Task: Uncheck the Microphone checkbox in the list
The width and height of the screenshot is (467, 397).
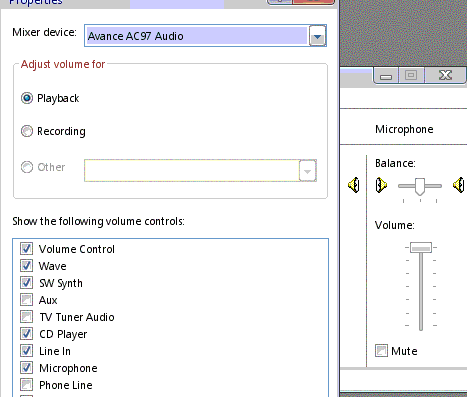Action: coord(26,368)
